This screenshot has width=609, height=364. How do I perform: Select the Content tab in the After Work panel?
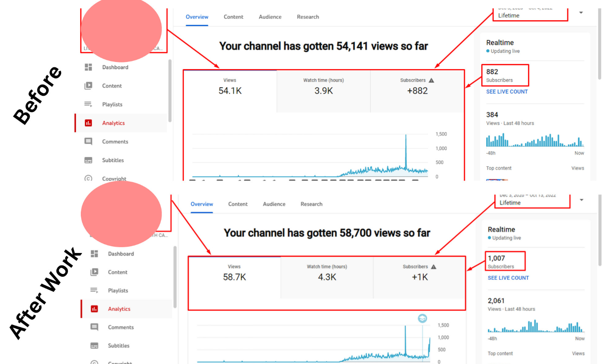[237, 204]
